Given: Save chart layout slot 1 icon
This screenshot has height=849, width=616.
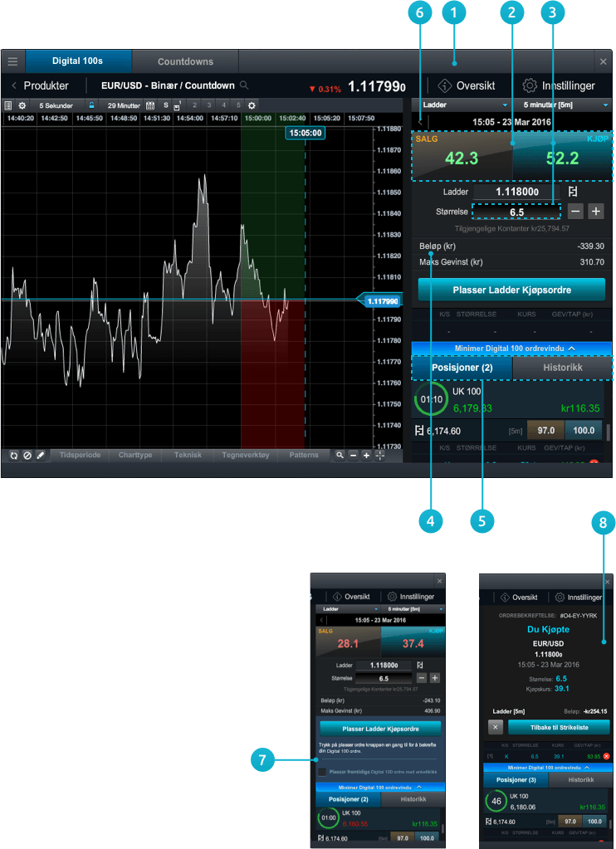Looking at the screenshot, I should [x=178, y=105].
